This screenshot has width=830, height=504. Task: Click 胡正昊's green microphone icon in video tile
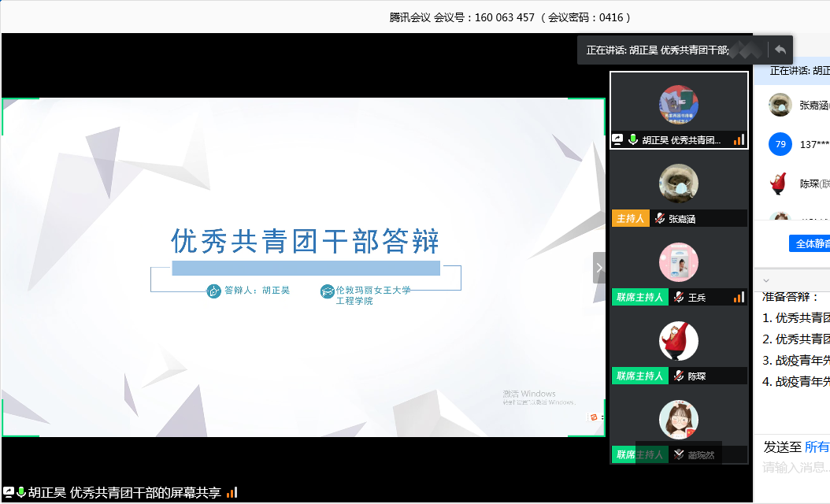[x=632, y=140]
